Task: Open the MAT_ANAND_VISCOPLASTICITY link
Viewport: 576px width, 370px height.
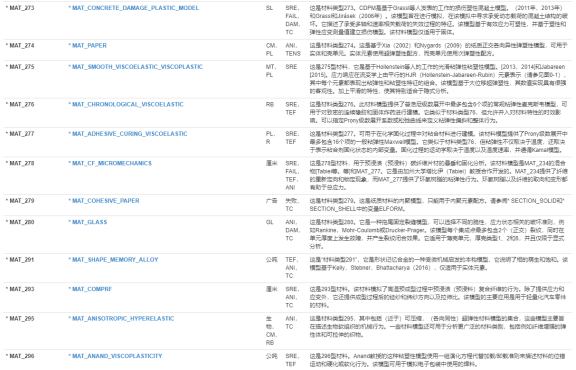Action: 117,355
